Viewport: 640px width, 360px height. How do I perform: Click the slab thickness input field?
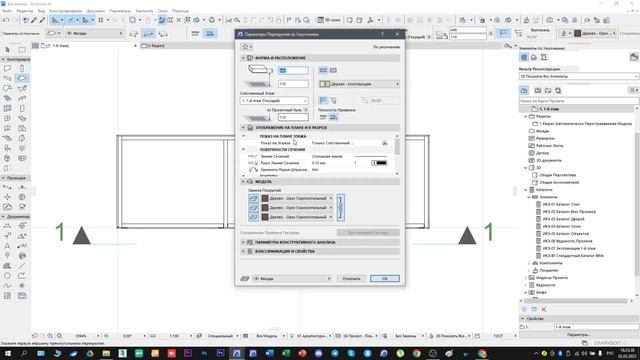click(x=293, y=71)
